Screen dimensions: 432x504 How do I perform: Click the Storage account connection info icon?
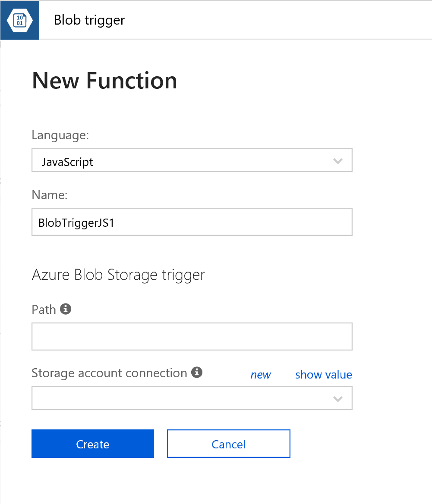point(197,373)
